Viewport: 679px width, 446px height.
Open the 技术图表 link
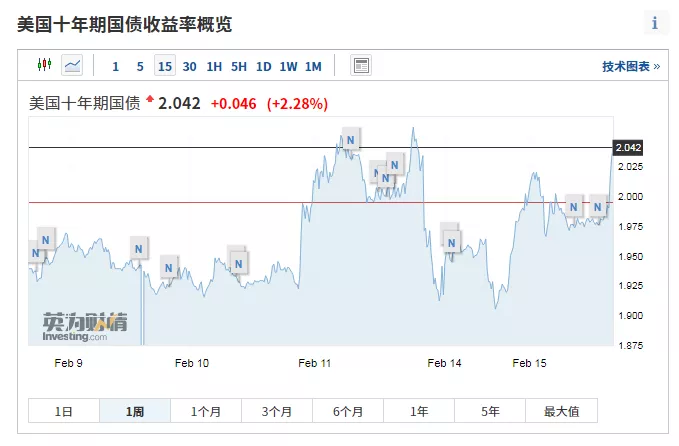click(630, 67)
